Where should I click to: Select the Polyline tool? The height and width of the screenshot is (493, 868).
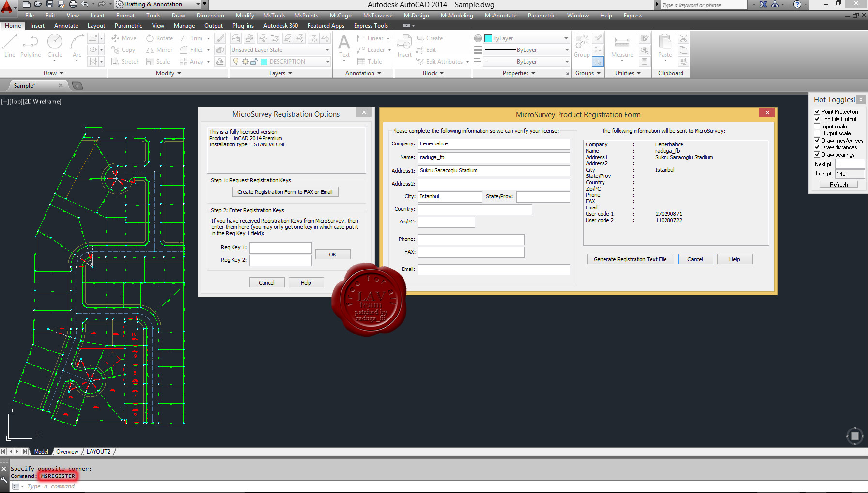[31, 46]
